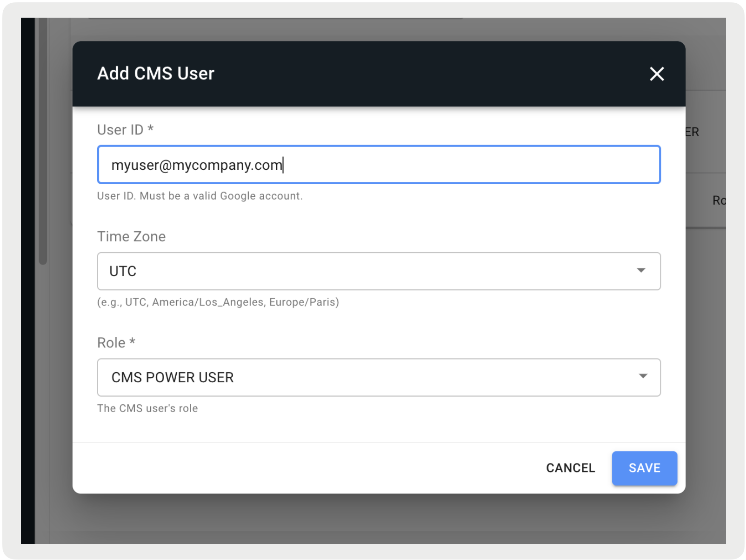
Task: Click the scrollbar in the left background panel
Action: pos(43,141)
